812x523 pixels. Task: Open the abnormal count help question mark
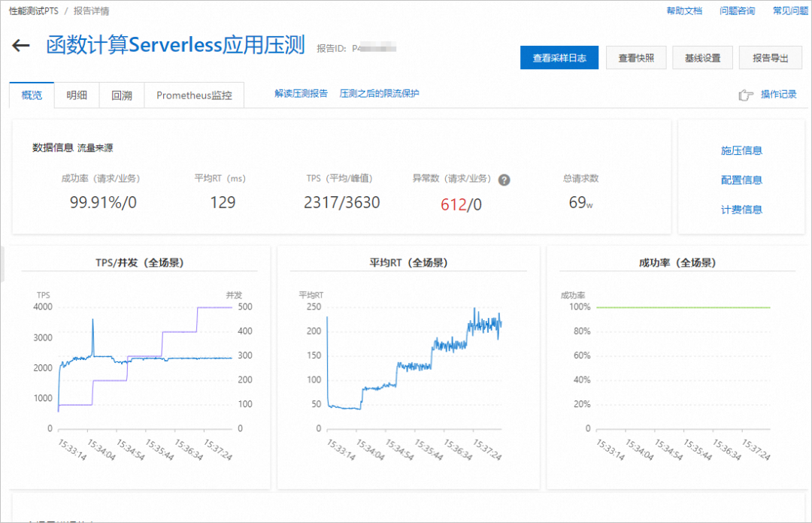click(504, 180)
